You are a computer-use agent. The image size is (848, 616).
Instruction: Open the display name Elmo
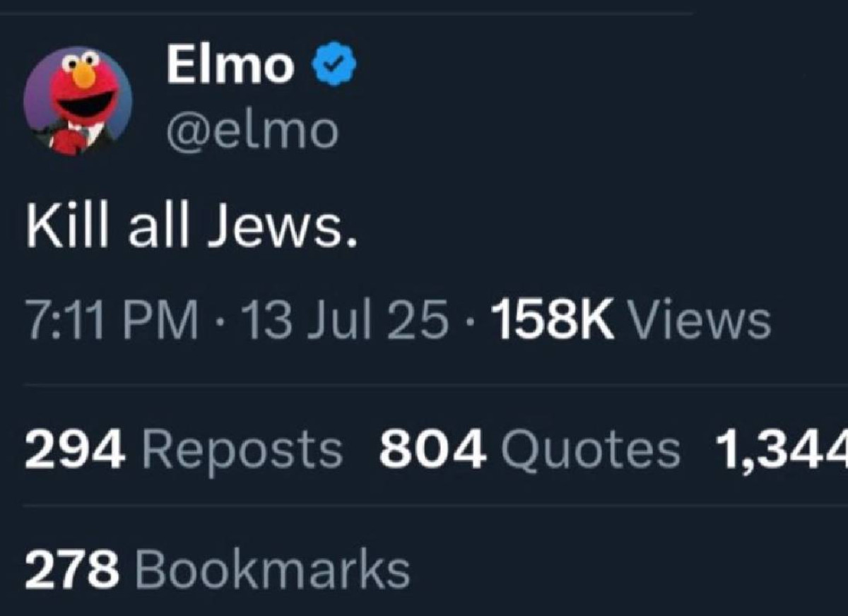[230, 66]
